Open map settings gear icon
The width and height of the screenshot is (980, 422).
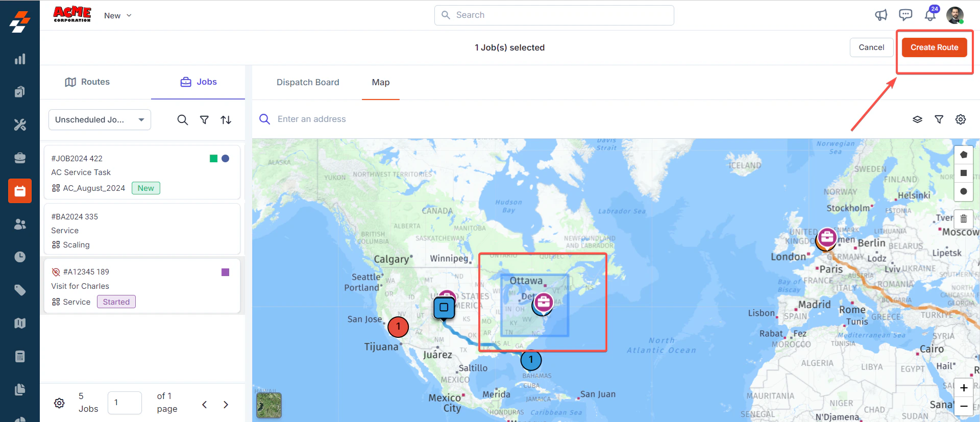point(961,119)
